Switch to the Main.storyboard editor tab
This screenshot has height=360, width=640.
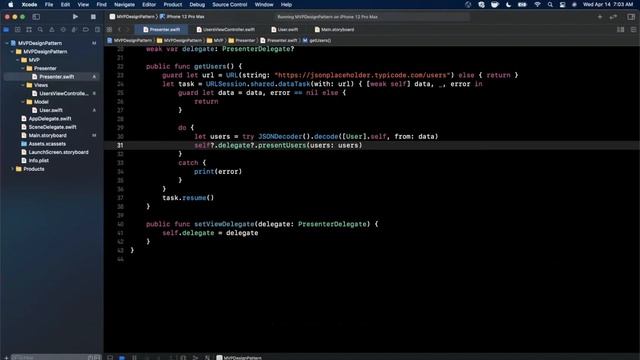tap(334, 29)
